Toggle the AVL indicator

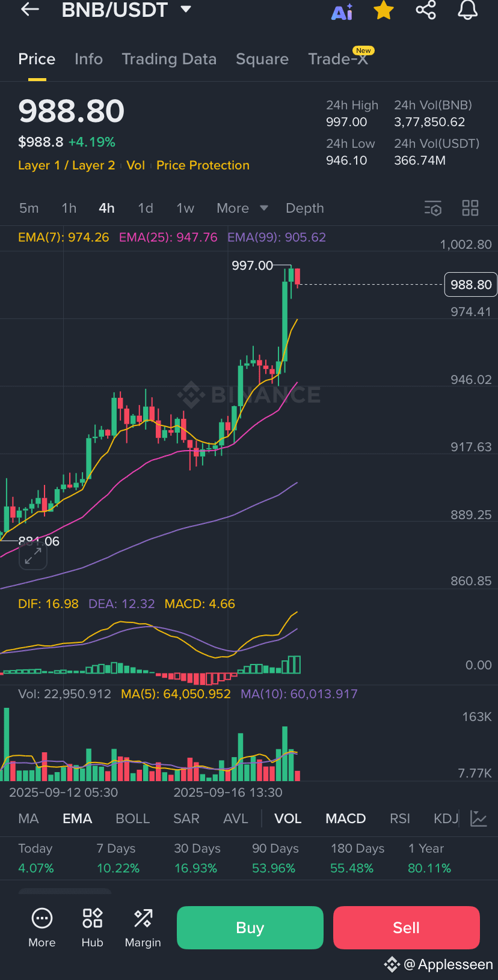236,818
